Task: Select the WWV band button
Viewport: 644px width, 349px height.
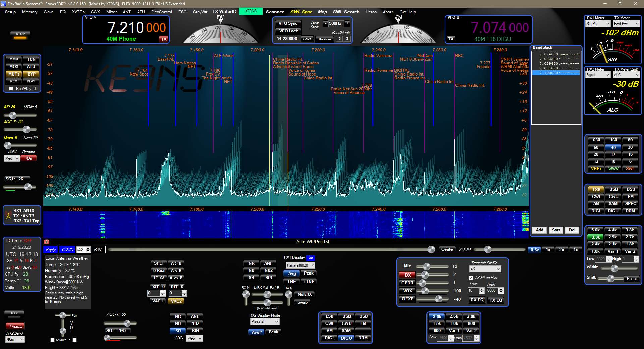Action: point(613,169)
